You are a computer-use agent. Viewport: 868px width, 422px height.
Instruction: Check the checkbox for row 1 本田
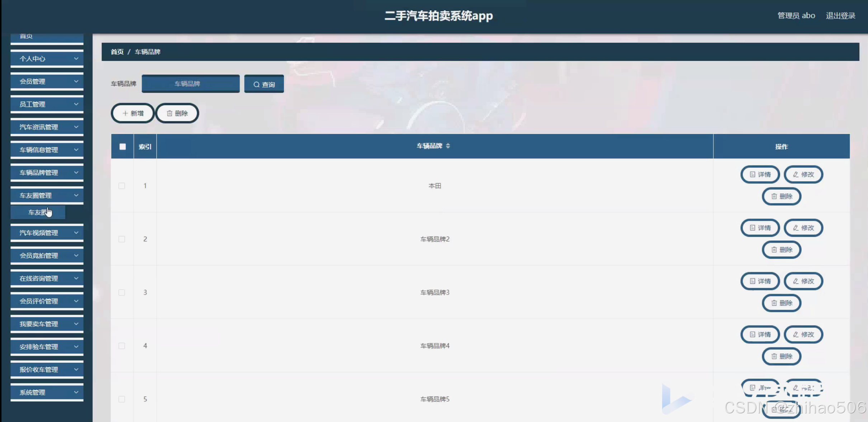click(x=122, y=186)
